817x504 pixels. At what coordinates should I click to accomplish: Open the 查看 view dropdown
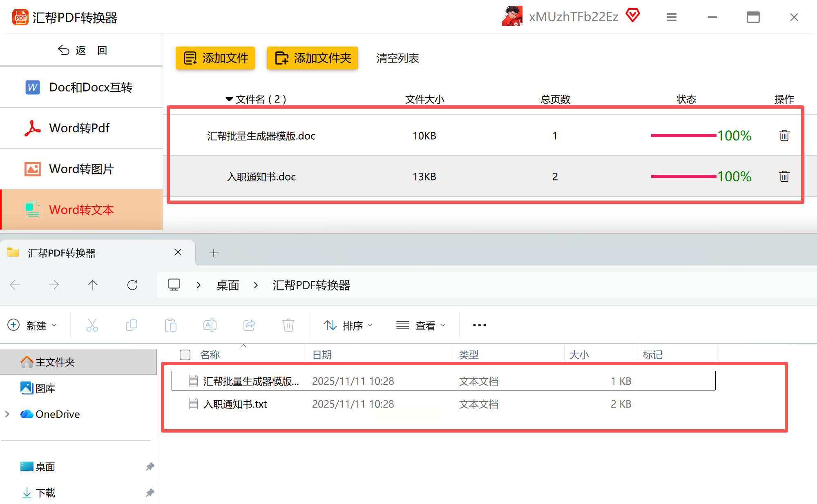421,326
